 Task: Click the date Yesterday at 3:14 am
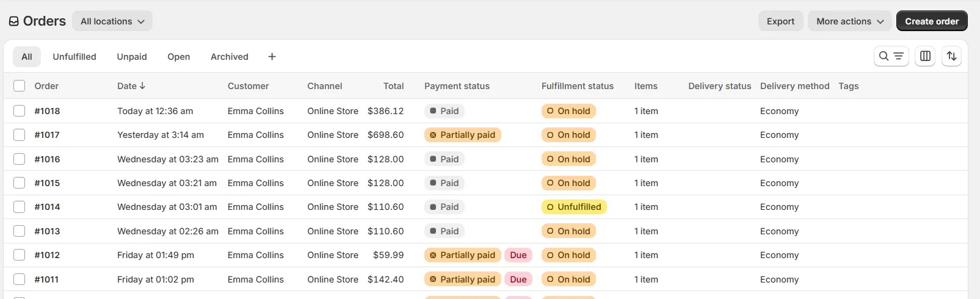(x=161, y=135)
